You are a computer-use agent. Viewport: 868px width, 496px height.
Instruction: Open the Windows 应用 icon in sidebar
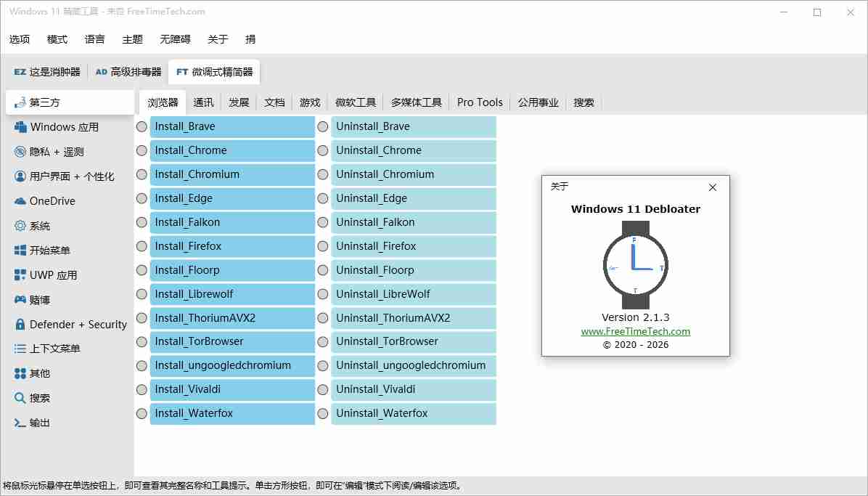point(20,127)
